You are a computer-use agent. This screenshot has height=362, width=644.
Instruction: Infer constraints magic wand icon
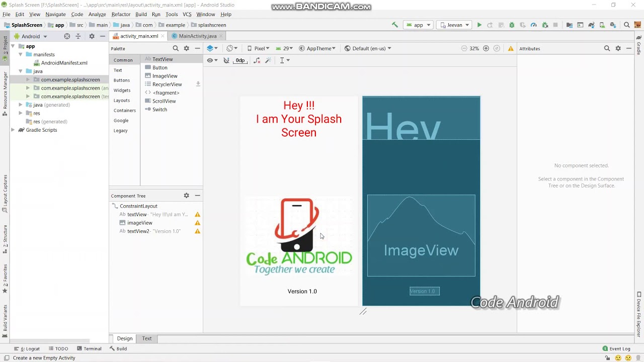pyautogui.click(x=268, y=60)
